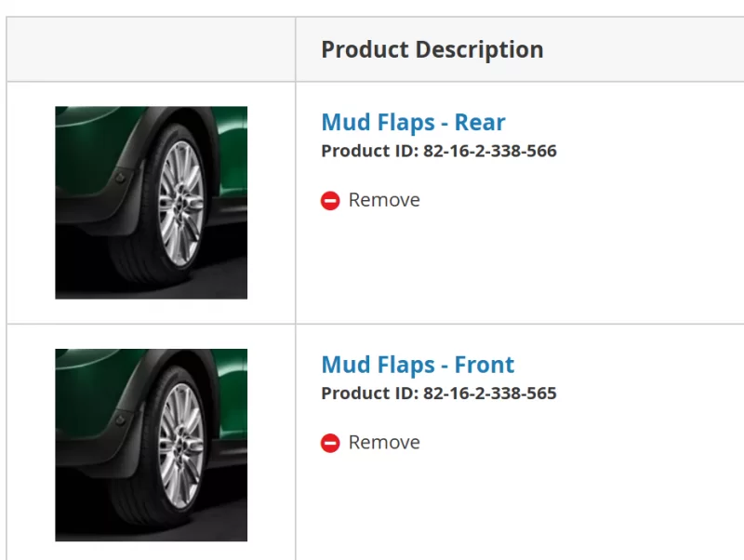Image resolution: width=744 pixels, height=560 pixels.
Task: Open the Mud Flaps - Rear product link
Action: [x=413, y=123]
